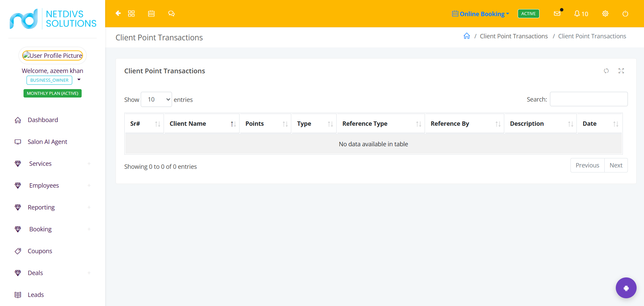Refresh the Client Point Transactions card
Image resolution: width=644 pixels, height=306 pixels.
606,71
